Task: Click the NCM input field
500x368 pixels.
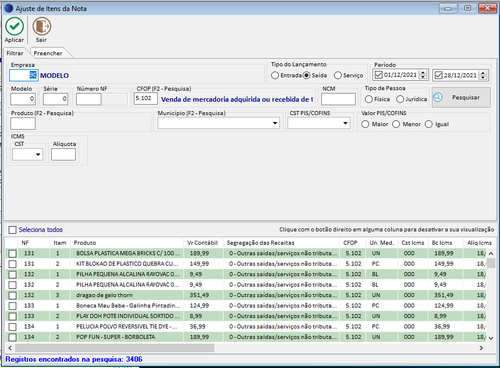Action: [338, 99]
